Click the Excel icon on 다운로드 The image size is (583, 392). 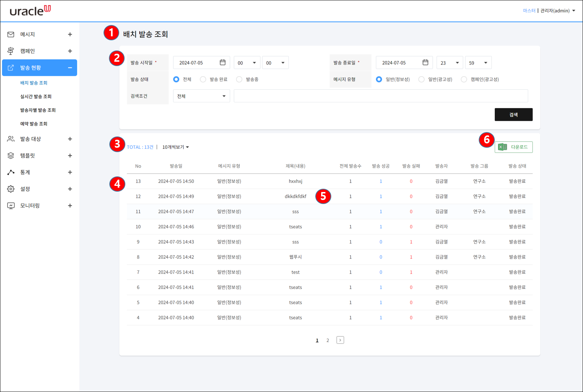coord(503,147)
